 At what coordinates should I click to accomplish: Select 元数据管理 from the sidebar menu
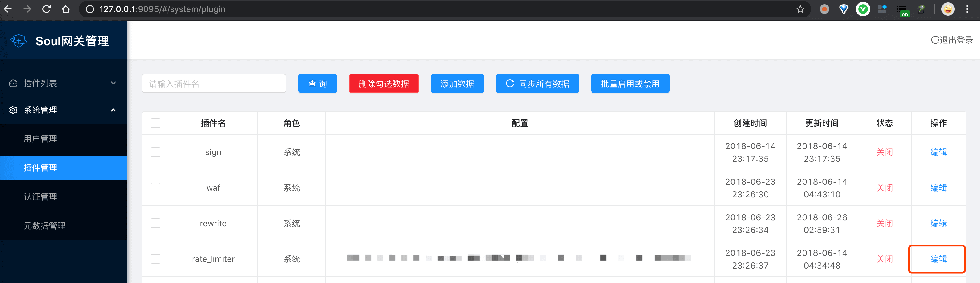45,225
